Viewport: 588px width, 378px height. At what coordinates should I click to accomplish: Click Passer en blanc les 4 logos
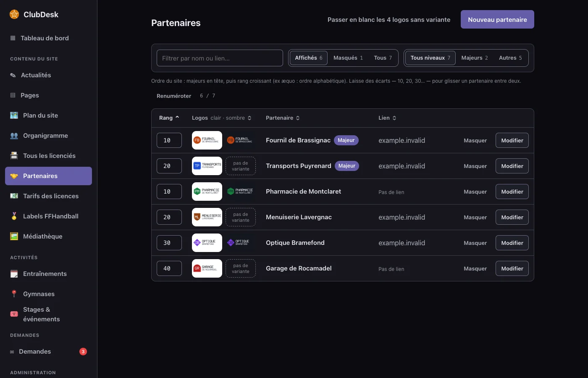click(389, 20)
